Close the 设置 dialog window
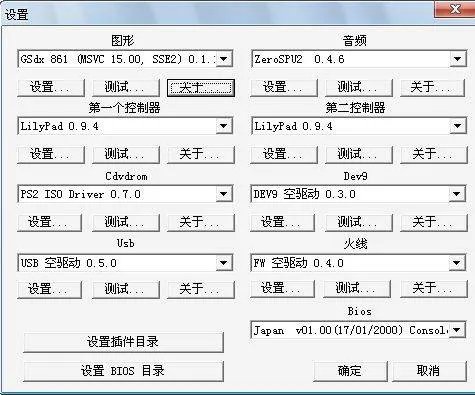The width and height of the screenshot is (475, 395). (455, 9)
